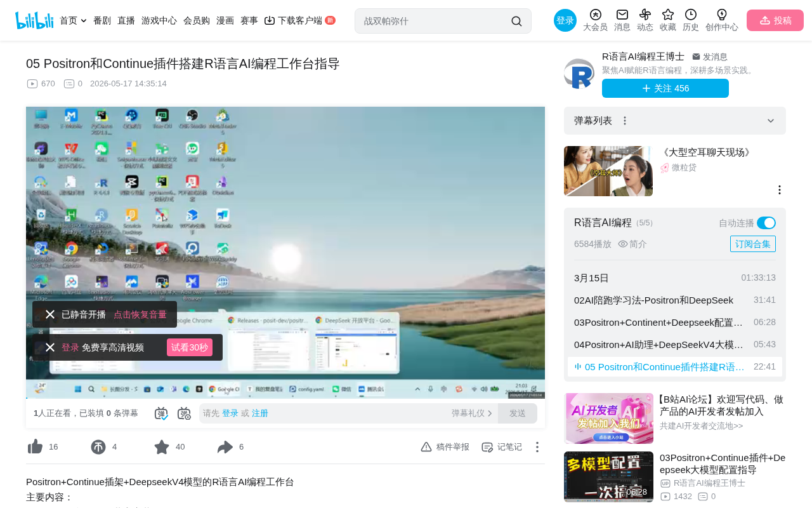Go to 番剧 section
This screenshot has width=812, height=508.
tap(102, 20)
